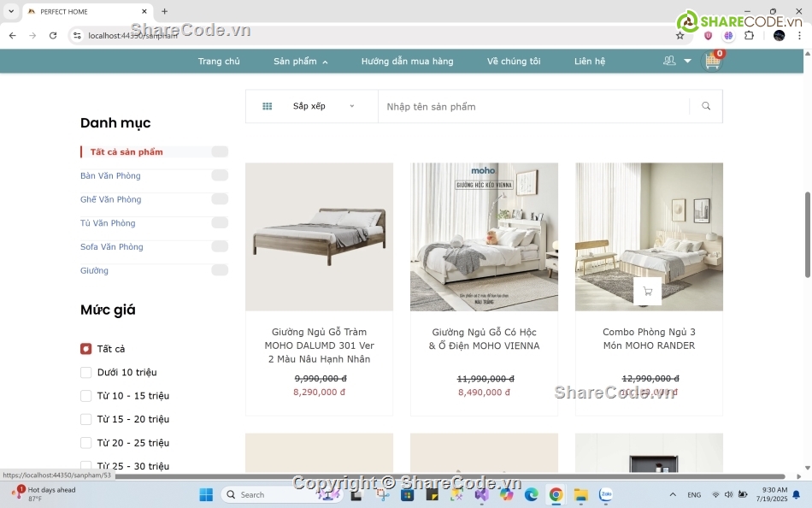Select the PERFECT HOME browser tab
The image size is (812, 508).
pyautogui.click(x=87, y=11)
